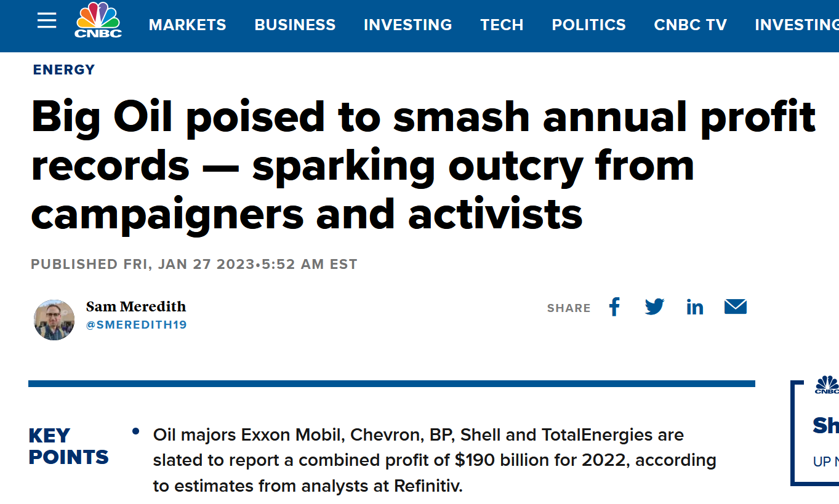
Task: Open the Business nav menu item
Action: coord(295,25)
